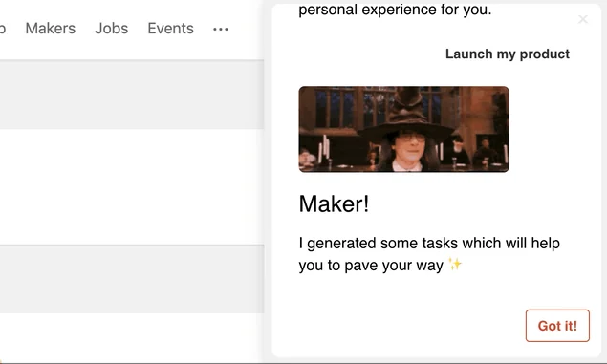Screen dimensions: 607x364
Task: Click 'I generated some tasks' text
Action: (429, 254)
